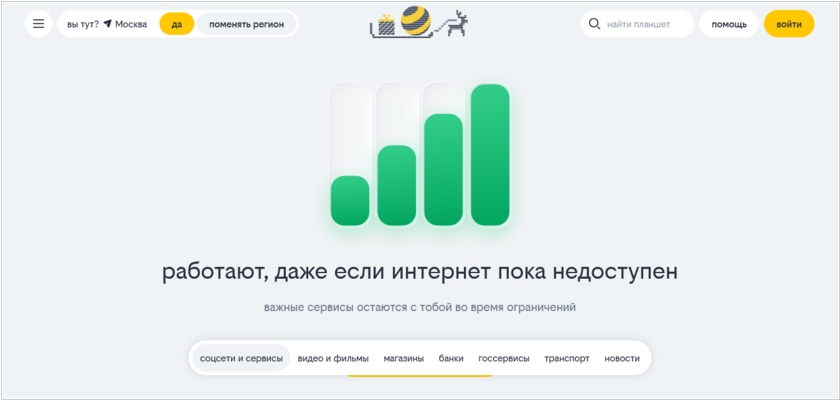Click the location arrow icon beside Москва
Viewport: 840px width, 400px height.
tap(107, 24)
